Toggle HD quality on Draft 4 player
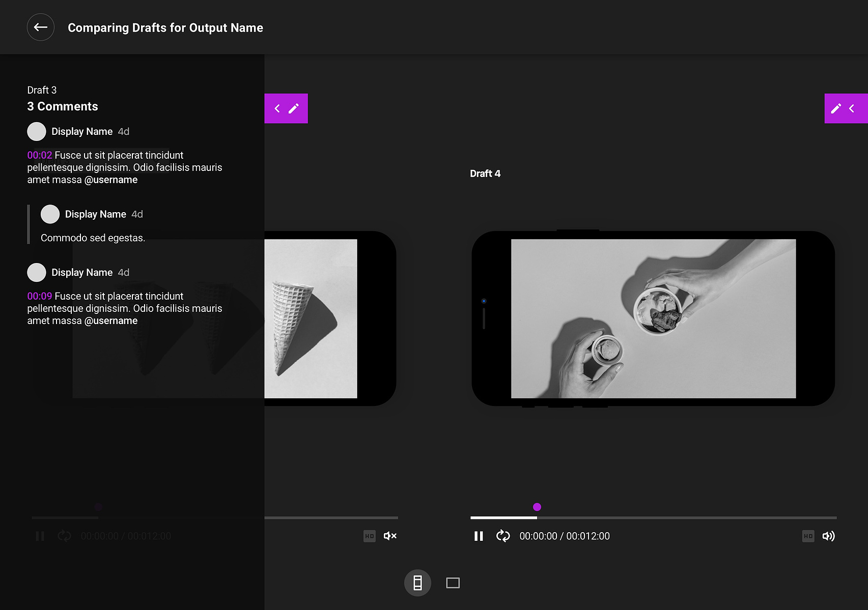This screenshot has width=868, height=610. 808,536
